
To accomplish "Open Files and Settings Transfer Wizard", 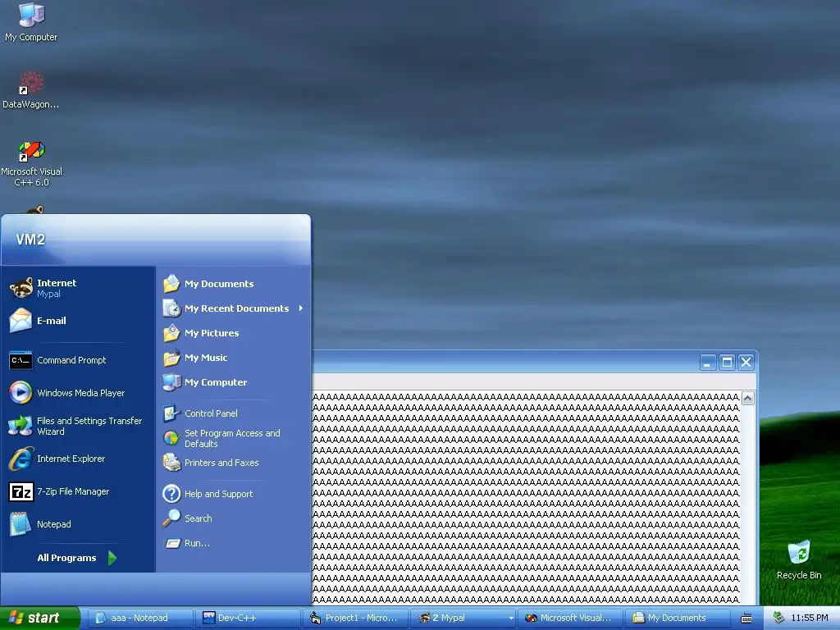I will coord(78,426).
